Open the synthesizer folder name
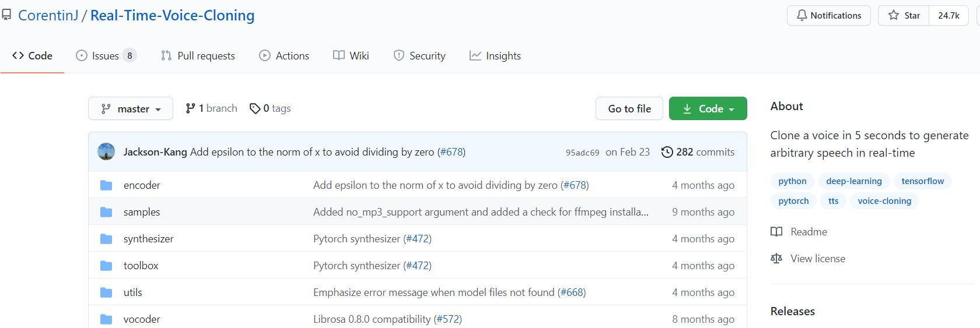 (x=149, y=239)
